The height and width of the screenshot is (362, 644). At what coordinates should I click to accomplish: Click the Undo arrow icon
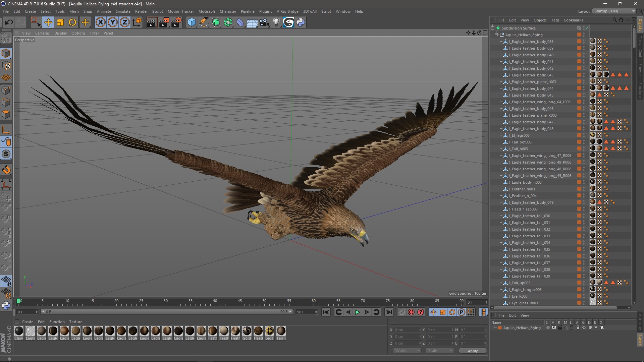[9, 22]
